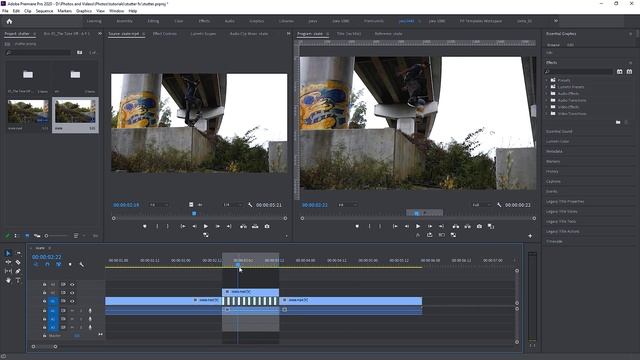Play clip in the Source monitor
The image size is (640, 360).
pos(206,226)
